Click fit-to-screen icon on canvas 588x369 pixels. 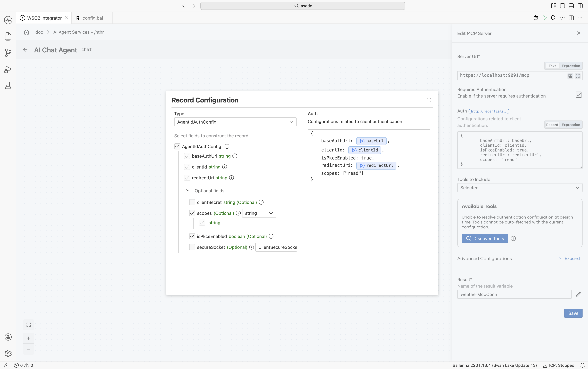point(29,325)
